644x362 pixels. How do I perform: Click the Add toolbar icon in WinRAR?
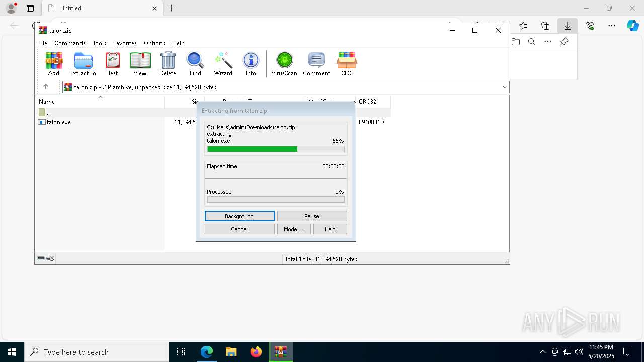tap(54, 64)
